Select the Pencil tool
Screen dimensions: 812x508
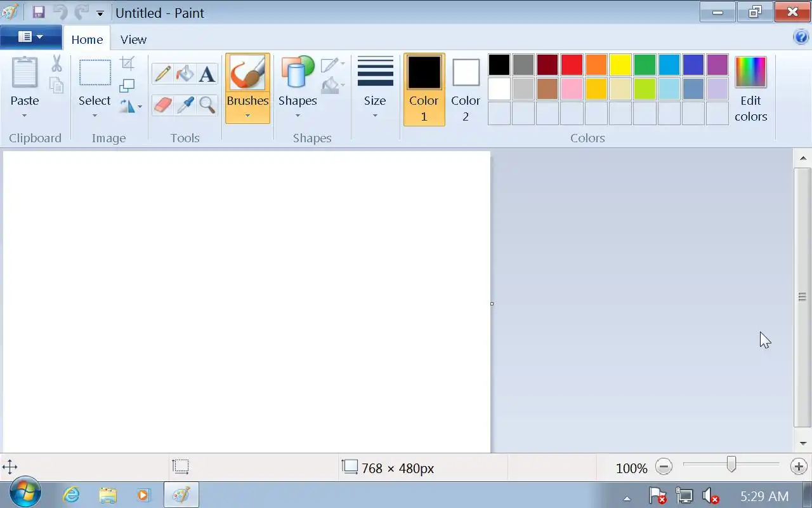[x=162, y=74]
